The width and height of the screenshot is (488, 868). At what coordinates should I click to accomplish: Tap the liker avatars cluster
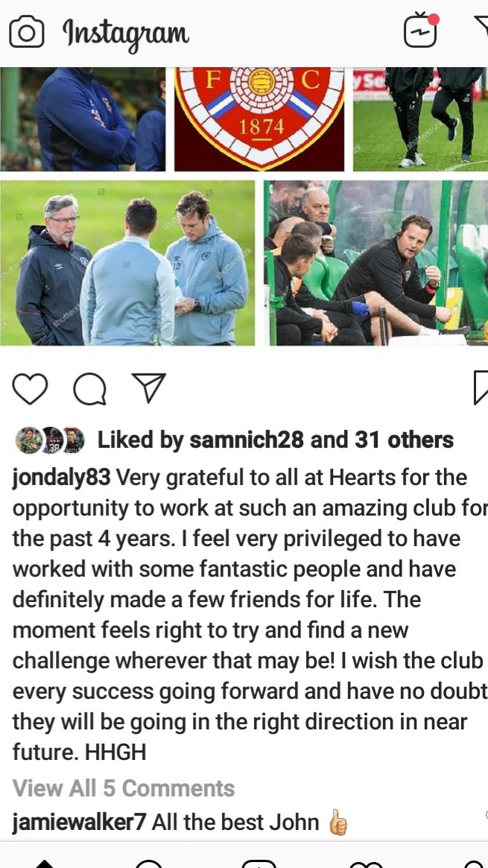50,440
